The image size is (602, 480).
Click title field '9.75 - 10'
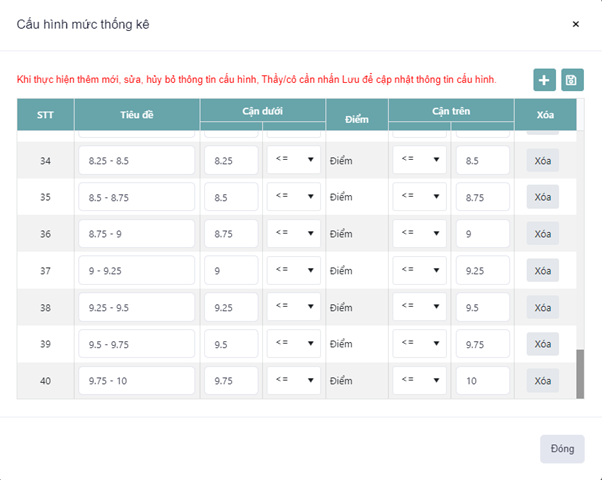tap(135, 381)
